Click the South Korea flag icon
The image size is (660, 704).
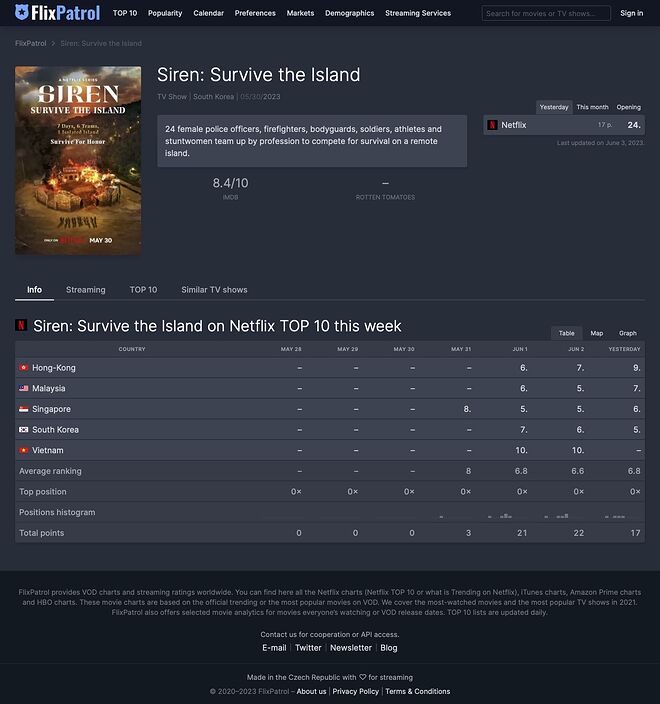pyautogui.click(x=24, y=429)
